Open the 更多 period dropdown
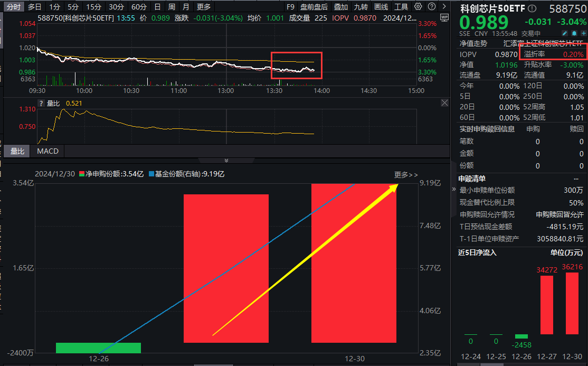Screen dimensions: 588x366 [203, 7]
